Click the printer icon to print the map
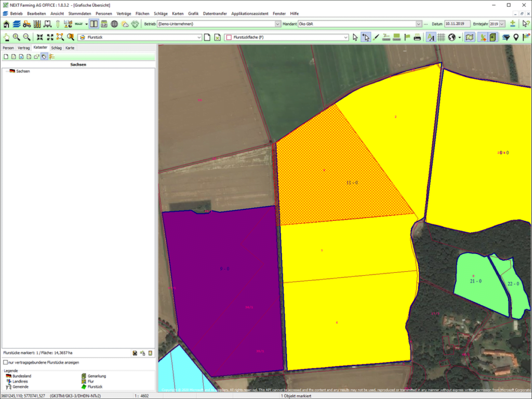532x399 pixels. [418, 37]
